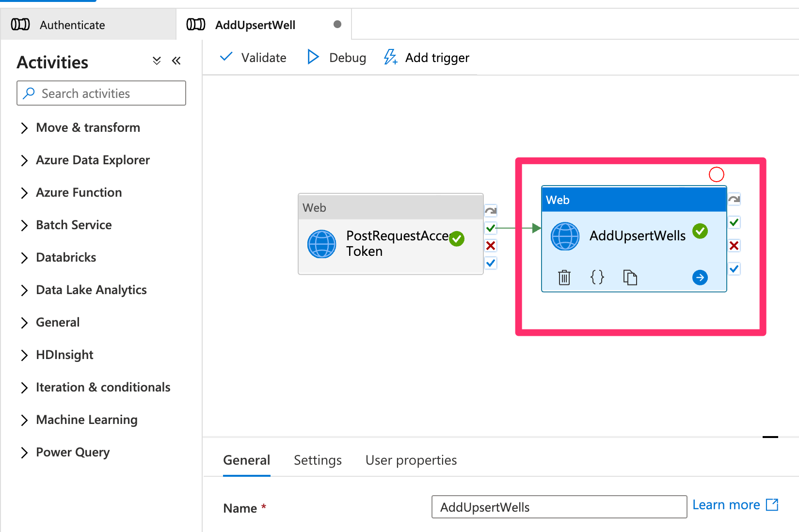Clone AddUpsertWells activity with copy icon
The height and width of the screenshot is (532, 799).
[630, 277]
